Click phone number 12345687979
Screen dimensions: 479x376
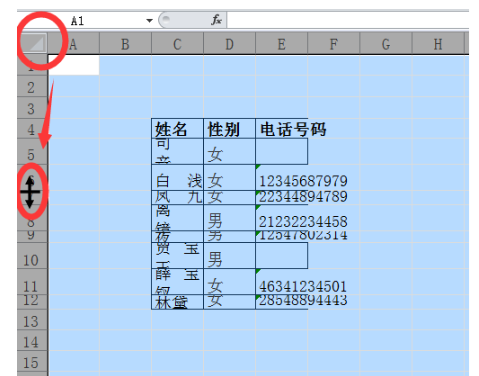(303, 181)
